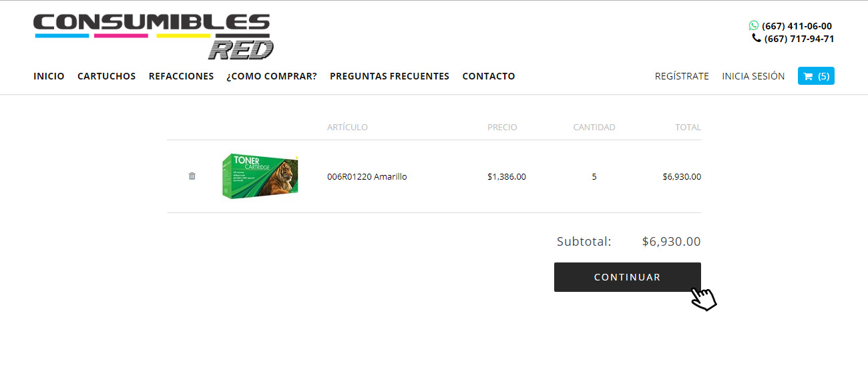Screen dimensions: 868x374
Task: Click the WhatsApp icon next to the phone number
Action: click(x=754, y=26)
